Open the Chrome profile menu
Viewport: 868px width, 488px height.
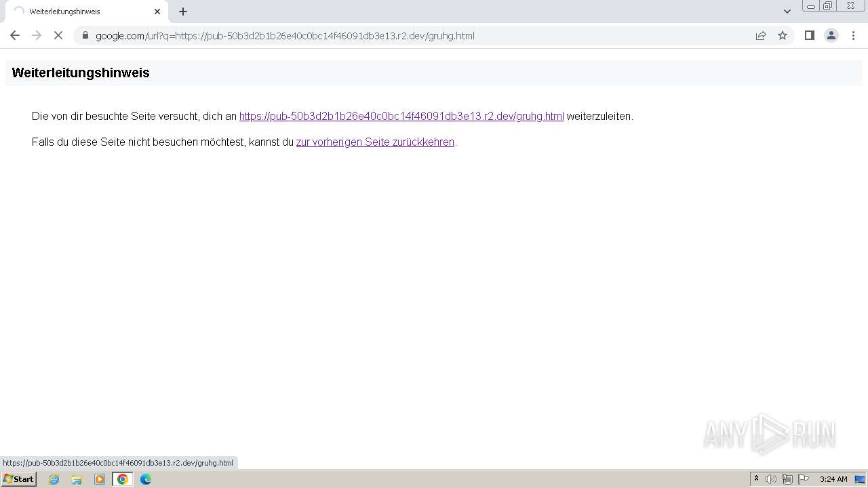(x=831, y=35)
